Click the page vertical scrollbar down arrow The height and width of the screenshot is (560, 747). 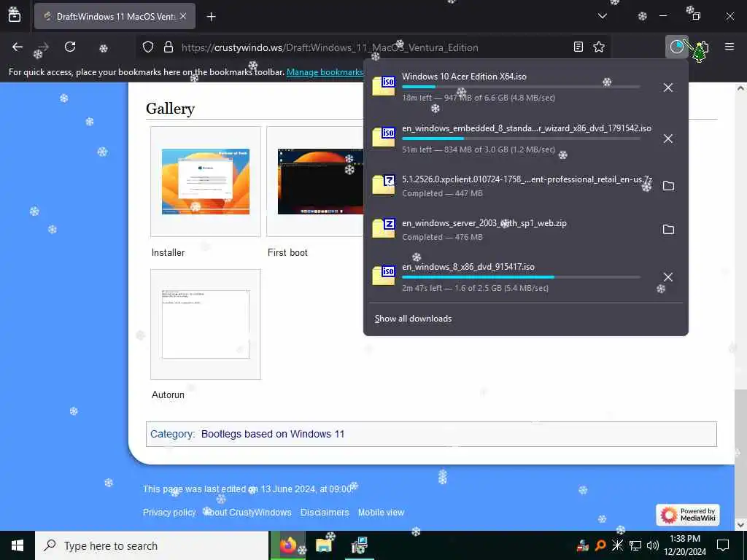coord(740,524)
